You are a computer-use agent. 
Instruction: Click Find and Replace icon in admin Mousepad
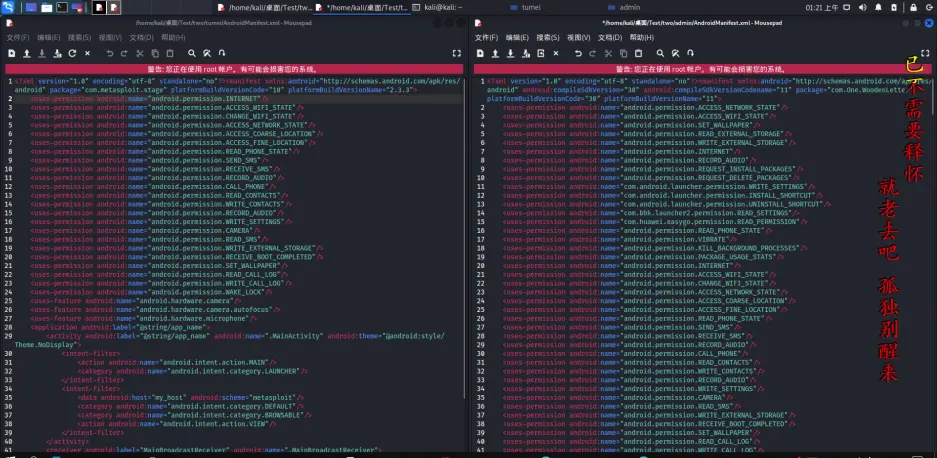pyautogui.click(x=677, y=52)
